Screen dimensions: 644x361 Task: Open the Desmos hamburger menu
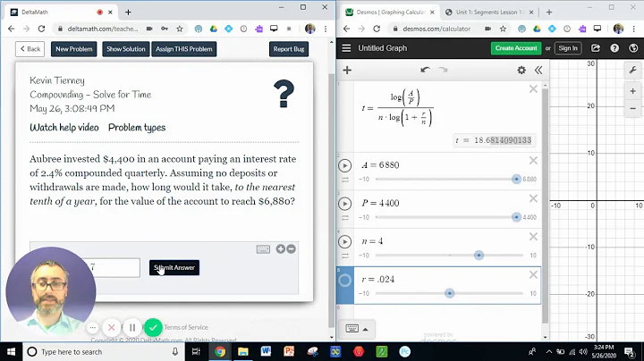[x=346, y=48]
